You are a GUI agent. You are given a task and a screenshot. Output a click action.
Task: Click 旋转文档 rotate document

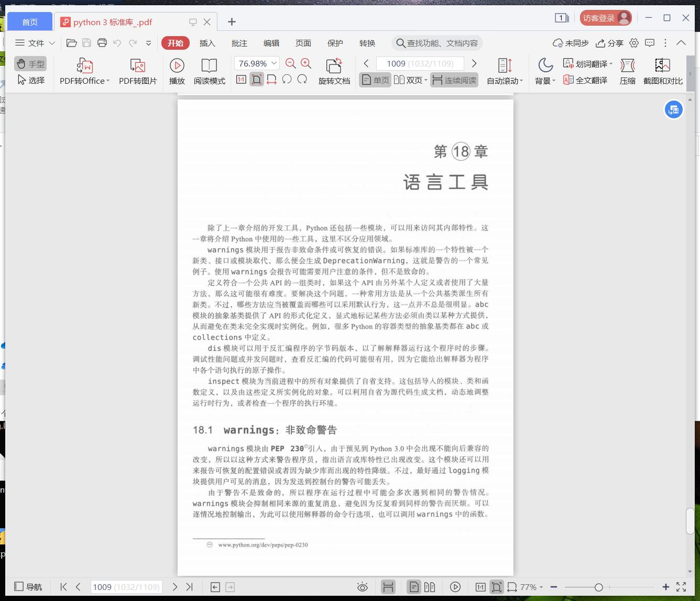334,72
